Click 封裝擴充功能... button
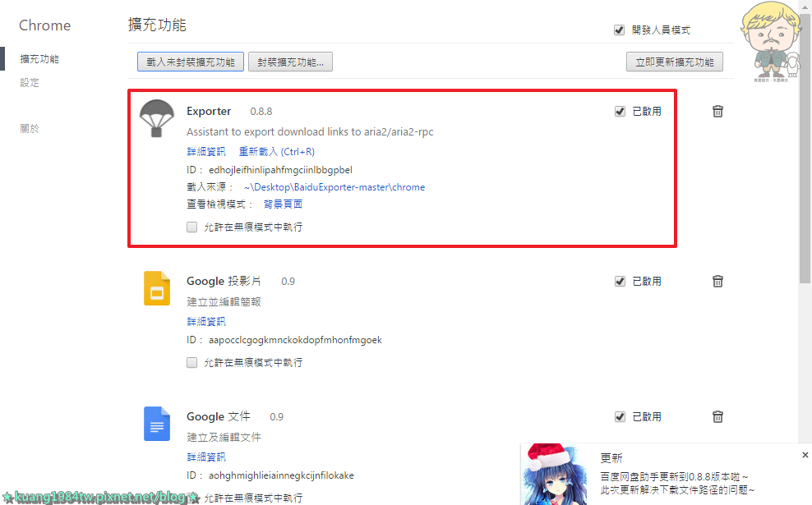This screenshot has height=505, width=812. pos(290,62)
